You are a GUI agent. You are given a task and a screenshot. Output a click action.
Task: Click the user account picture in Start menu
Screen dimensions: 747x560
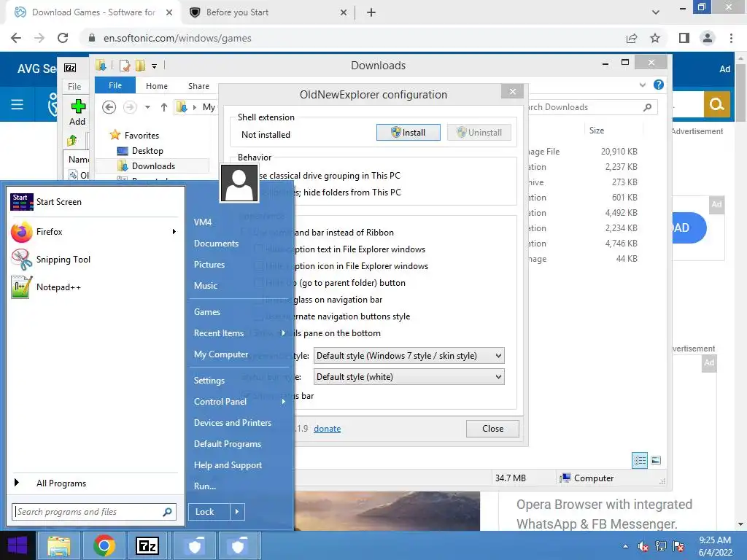(239, 183)
